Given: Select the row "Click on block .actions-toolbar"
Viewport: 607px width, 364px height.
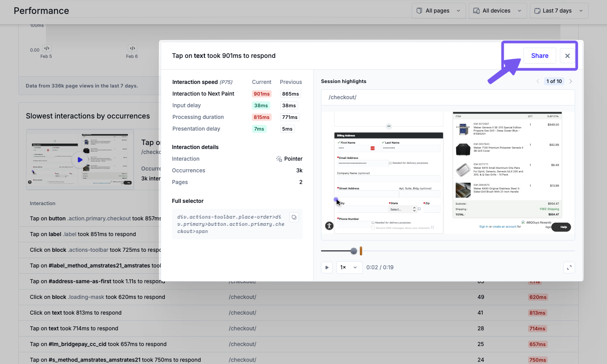Looking at the screenshot, I should [298, 250].
